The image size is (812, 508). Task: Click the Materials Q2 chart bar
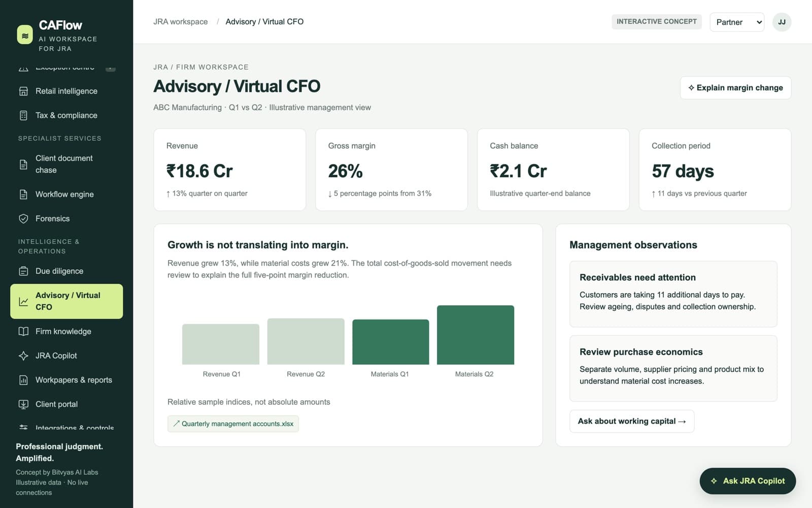point(476,335)
